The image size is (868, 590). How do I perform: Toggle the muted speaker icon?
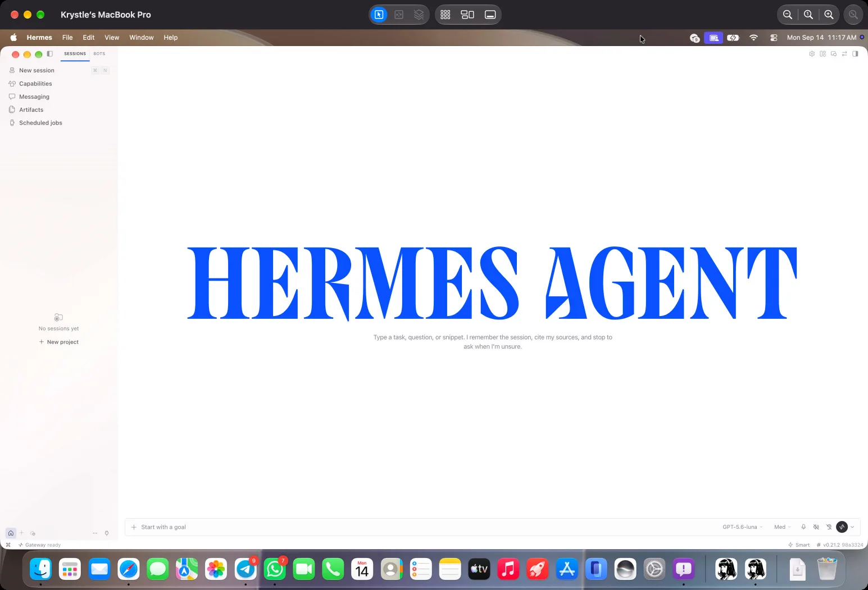[x=816, y=527]
